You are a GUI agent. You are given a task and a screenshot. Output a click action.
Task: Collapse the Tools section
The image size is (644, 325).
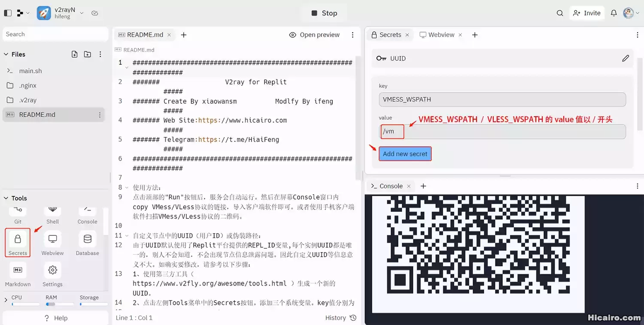[x=6, y=198]
